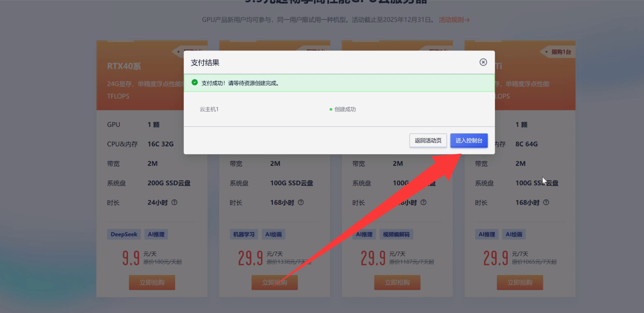Viewport: 644px width, 313px height.
Task: Click the 200G SSD云盘 value
Action: click(169, 183)
